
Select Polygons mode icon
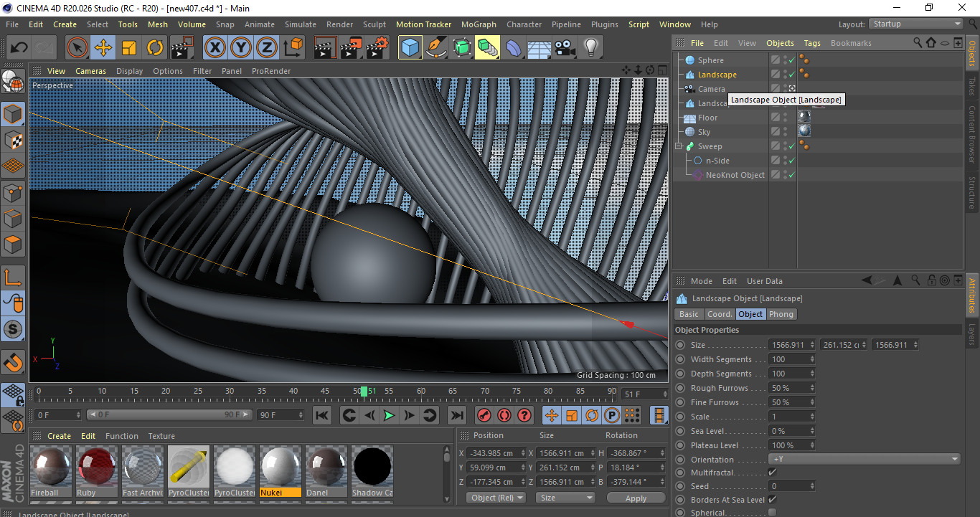tap(13, 245)
